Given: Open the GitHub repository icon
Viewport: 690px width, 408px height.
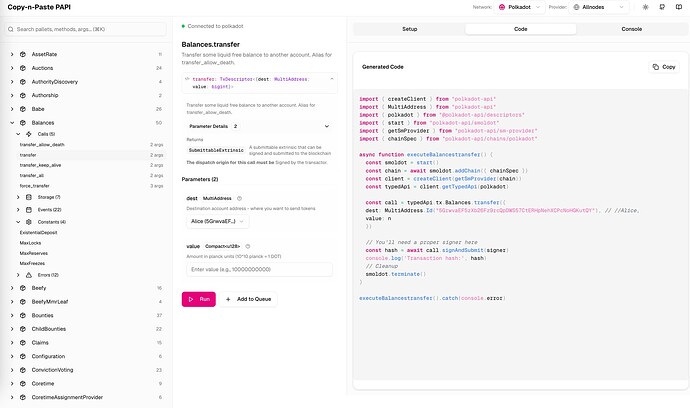Looking at the screenshot, I should 663,6.
